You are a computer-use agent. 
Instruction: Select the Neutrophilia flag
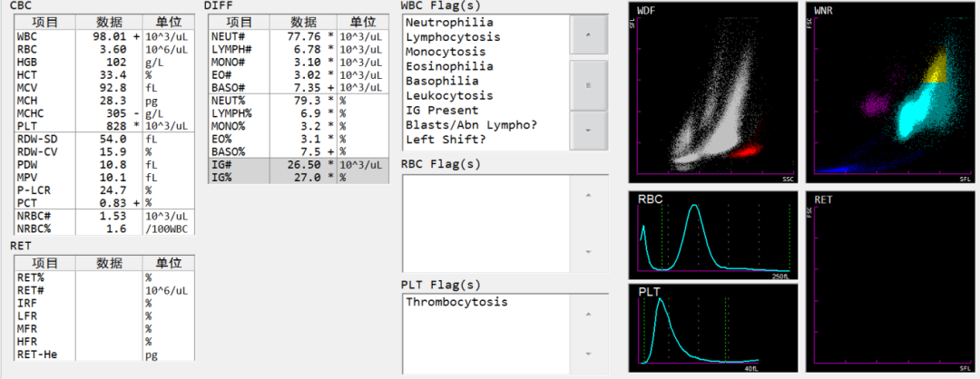point(449,23)
